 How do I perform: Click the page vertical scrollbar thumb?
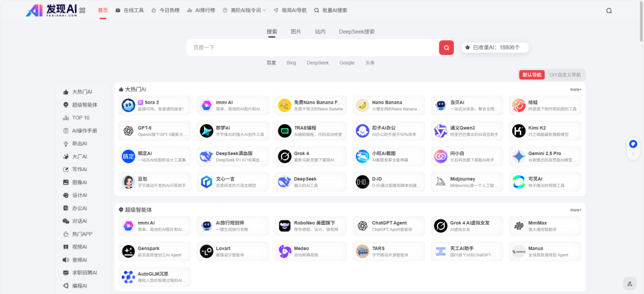[641, 21]
